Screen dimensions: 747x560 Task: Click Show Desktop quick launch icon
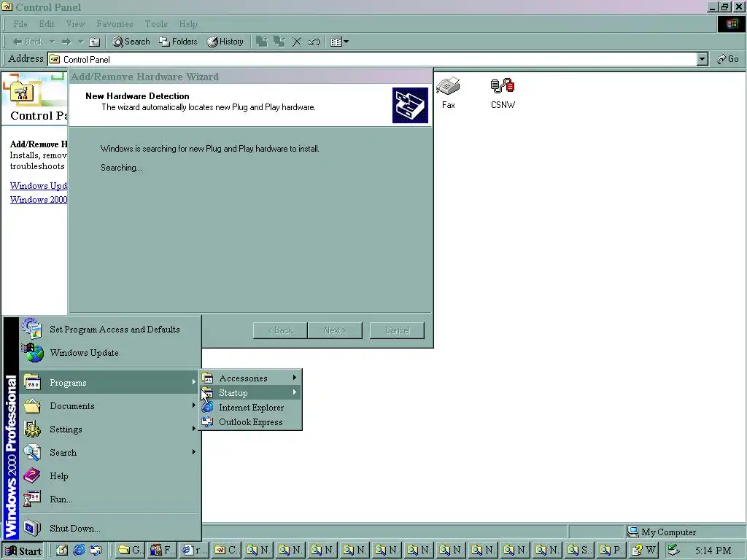62,551
